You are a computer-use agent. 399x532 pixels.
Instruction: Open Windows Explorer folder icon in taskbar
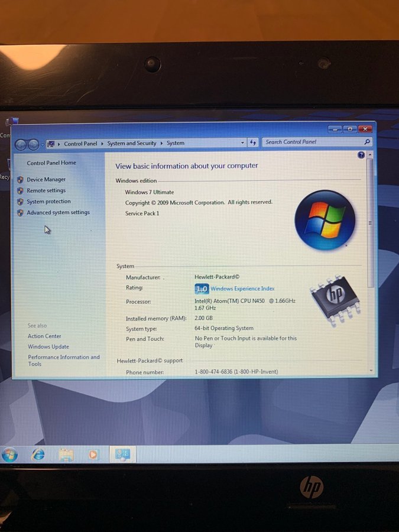pos(66,455)
